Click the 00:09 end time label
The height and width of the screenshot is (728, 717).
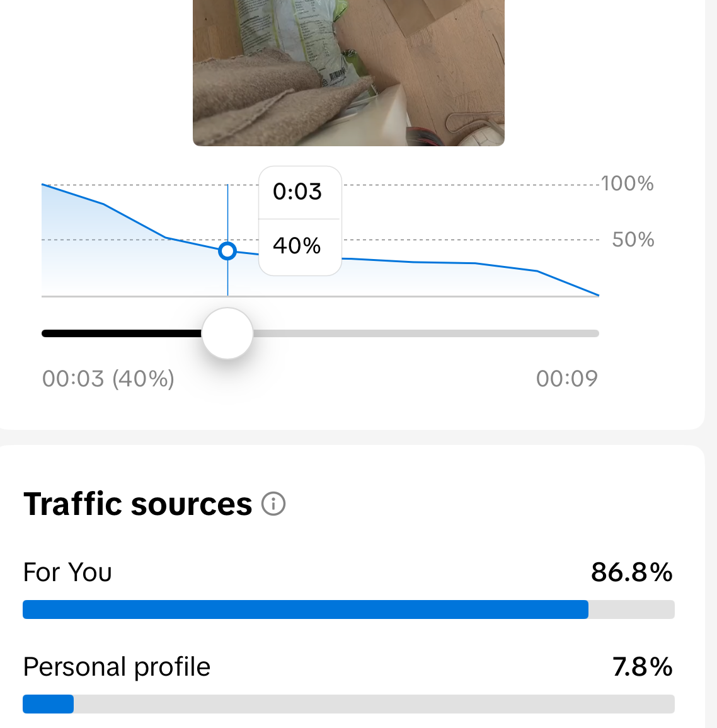point(566,379)
